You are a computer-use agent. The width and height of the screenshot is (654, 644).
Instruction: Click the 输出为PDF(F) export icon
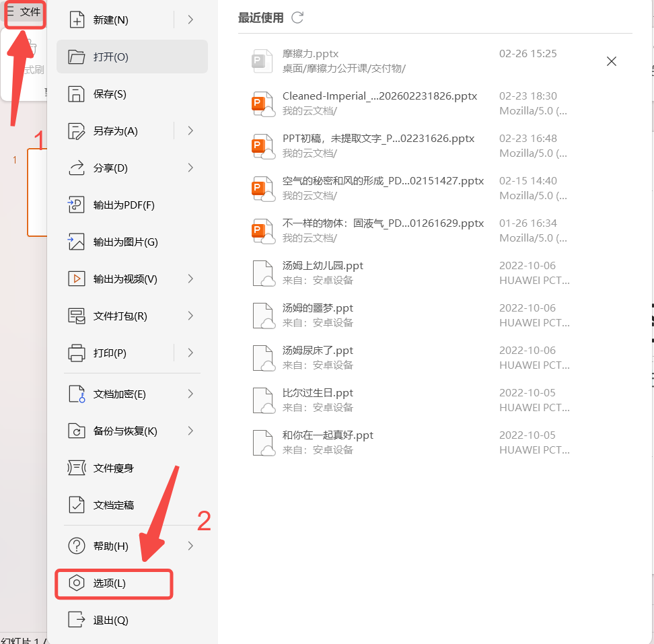(77, 205)
